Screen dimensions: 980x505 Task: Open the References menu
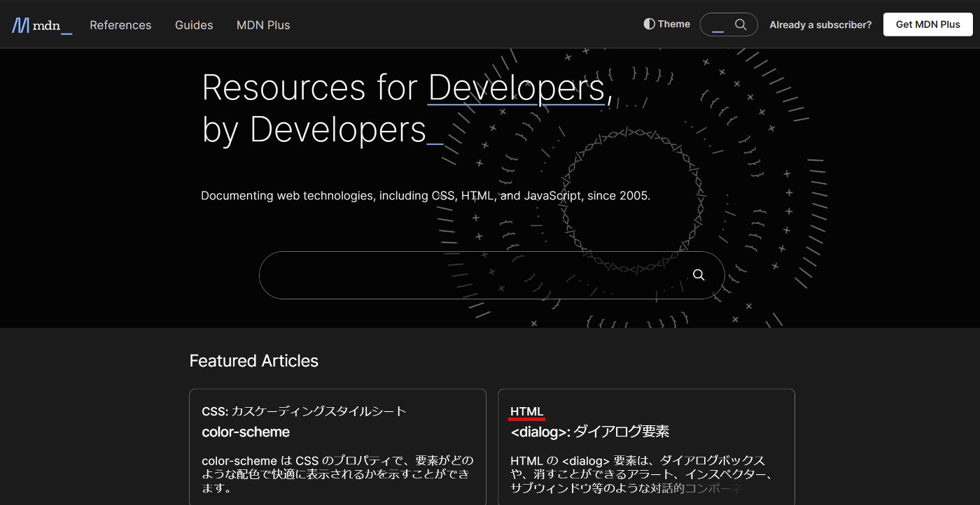coord(120,25)
